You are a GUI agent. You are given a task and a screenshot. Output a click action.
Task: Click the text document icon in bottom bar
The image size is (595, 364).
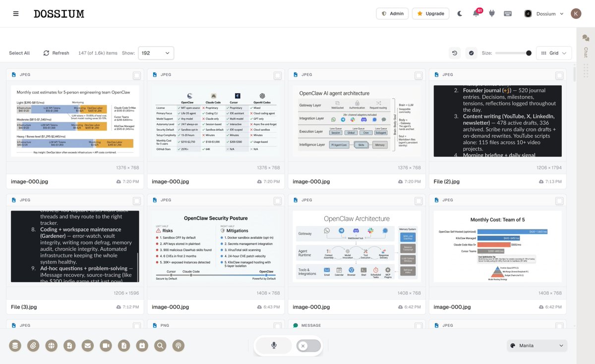click(x=124, y=346)
